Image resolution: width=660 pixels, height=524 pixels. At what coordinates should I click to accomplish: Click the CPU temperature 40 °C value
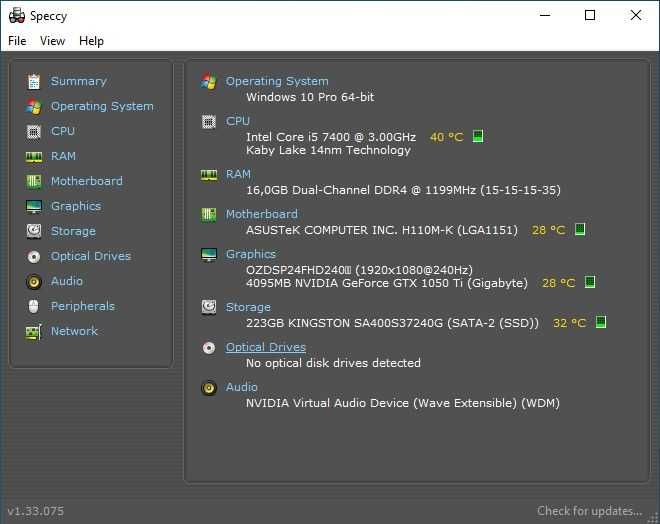[x=447, y=137]
